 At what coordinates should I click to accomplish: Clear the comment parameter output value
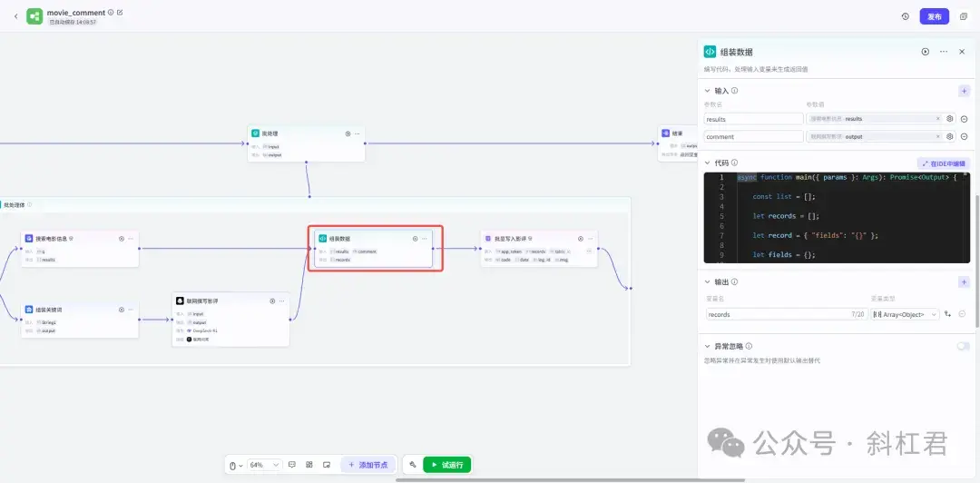pos(937,136)
